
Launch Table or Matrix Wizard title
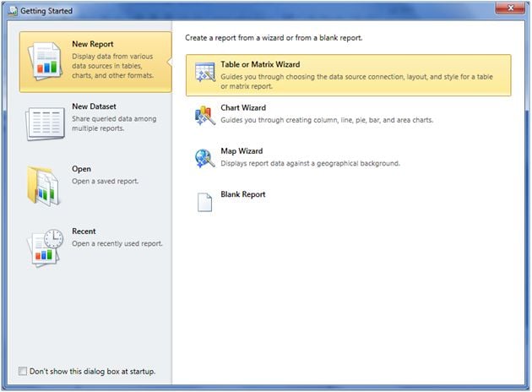click(x=260, y=64)
